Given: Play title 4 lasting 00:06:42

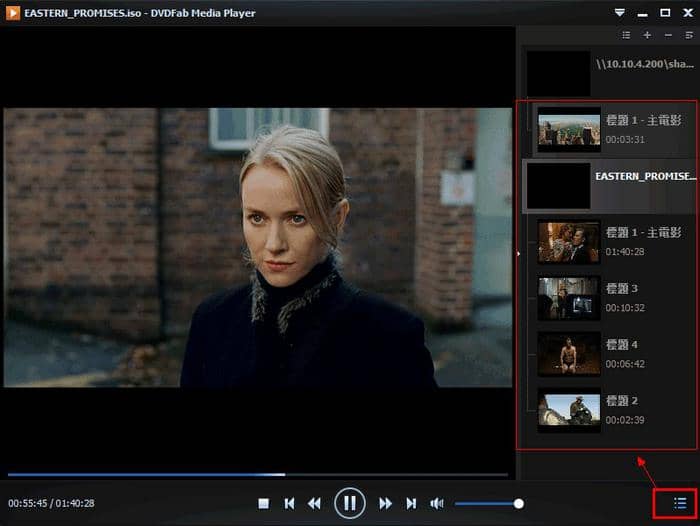Looking at the screenshot, I should (x=614, y=354).
